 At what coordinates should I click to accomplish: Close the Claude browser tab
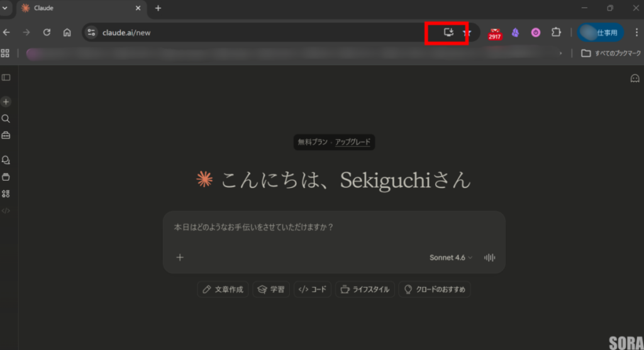138,8
